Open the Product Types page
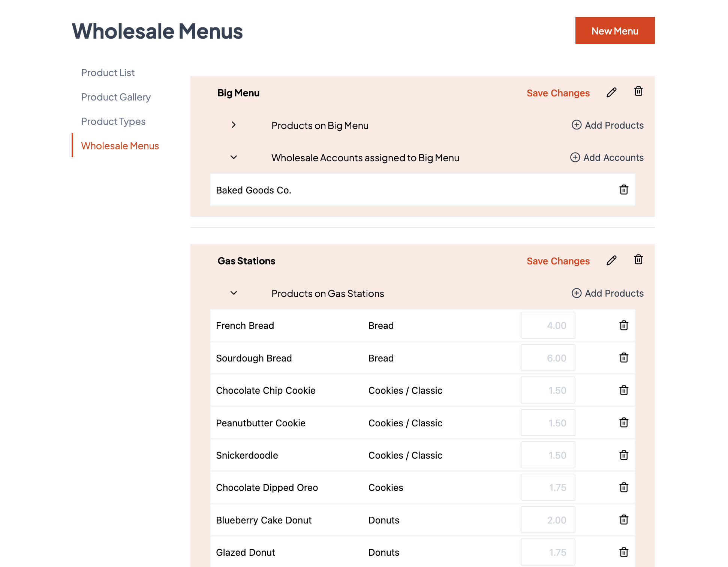Image resolution: width=728 pixels, height=567 pixels. coord(113,121)
